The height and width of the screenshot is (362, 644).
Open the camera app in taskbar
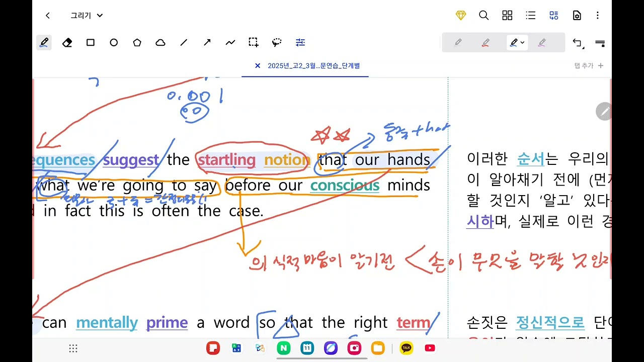(354, 348)
